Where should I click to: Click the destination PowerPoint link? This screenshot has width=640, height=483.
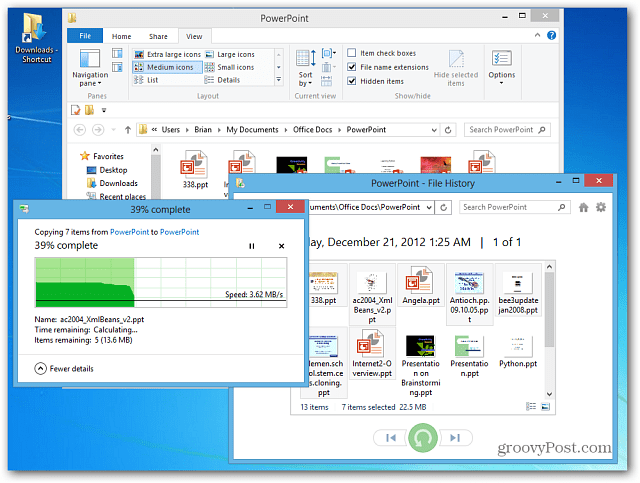(179, 232)
